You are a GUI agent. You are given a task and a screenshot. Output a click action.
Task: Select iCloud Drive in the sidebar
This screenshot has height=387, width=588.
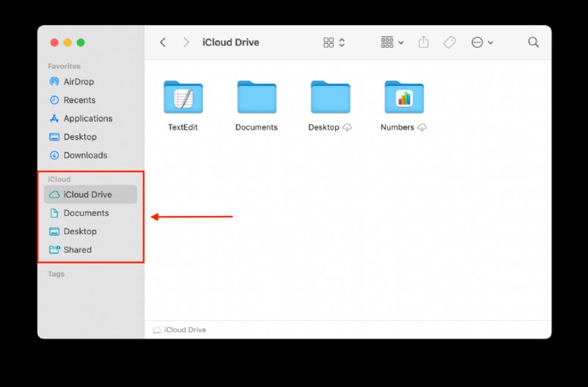90,195
